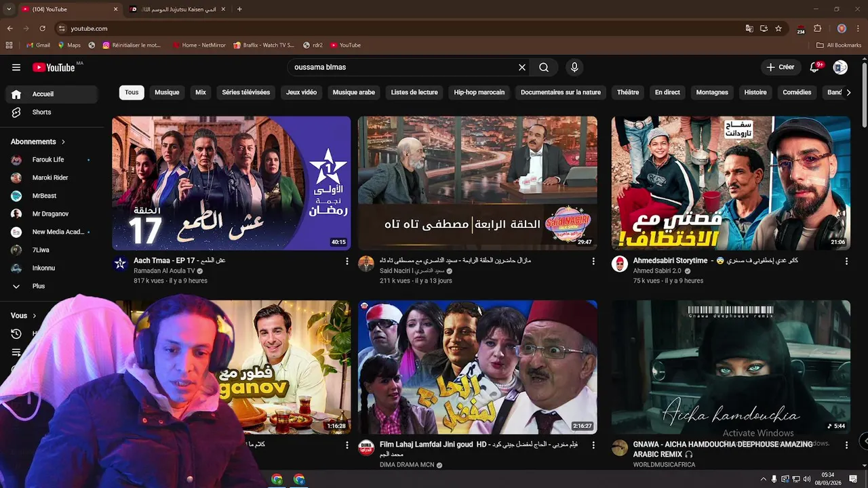Expand subscriptions list with Plus

click(52, 286)
